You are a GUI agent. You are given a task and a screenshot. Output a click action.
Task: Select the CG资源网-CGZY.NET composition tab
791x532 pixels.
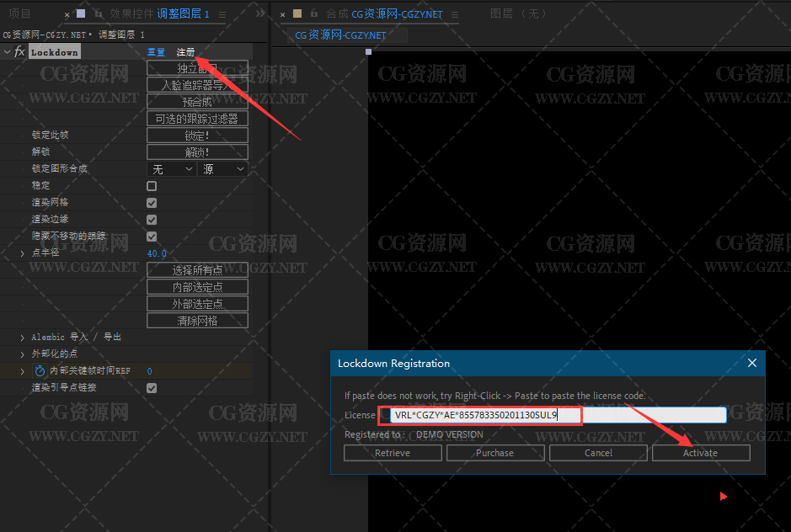(340, 35)
